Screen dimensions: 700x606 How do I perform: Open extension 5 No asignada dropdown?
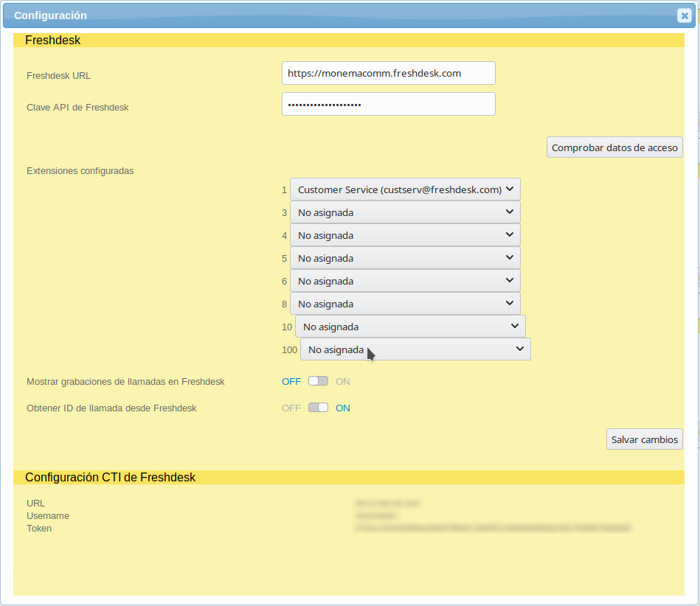405,258
